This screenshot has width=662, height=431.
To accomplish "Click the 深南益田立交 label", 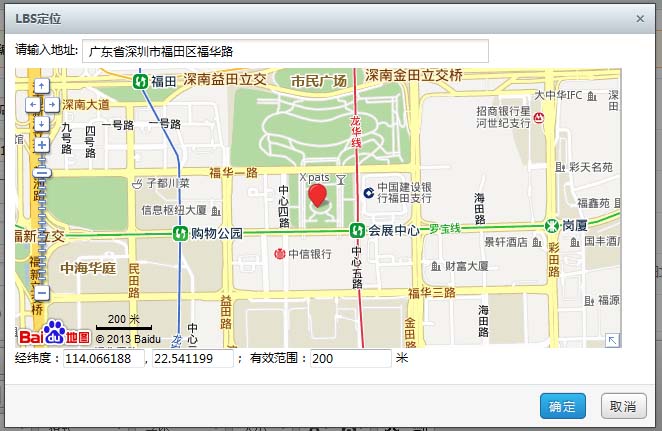I will (x=225, y=79).
